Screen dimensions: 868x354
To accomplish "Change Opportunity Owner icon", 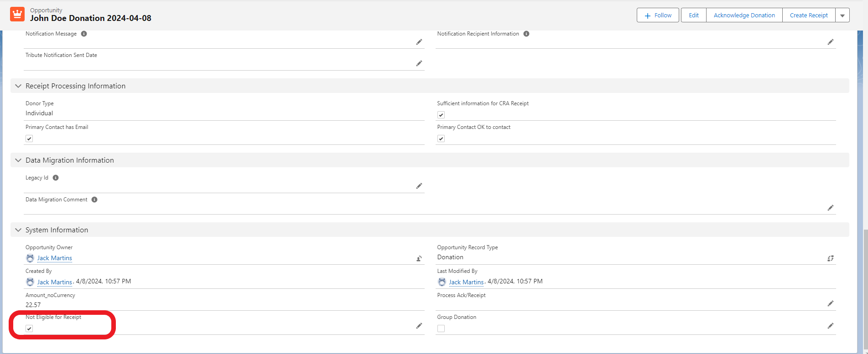I will pyautogui.click(x=419, y=258).
